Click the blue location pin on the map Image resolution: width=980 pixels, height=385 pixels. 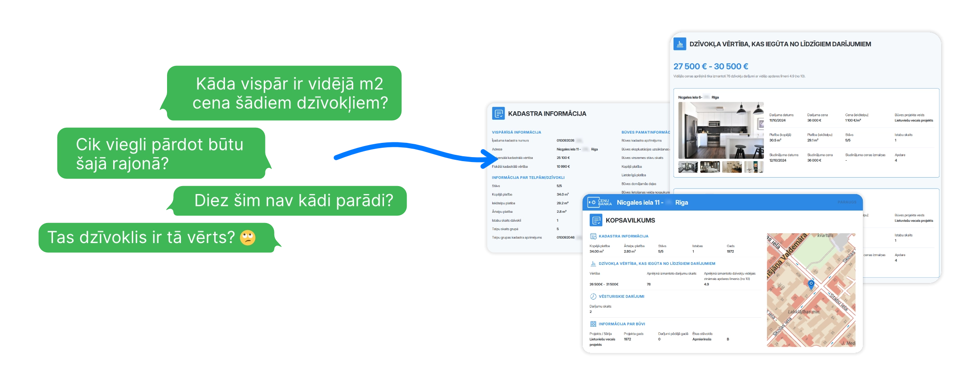(811, 284)
